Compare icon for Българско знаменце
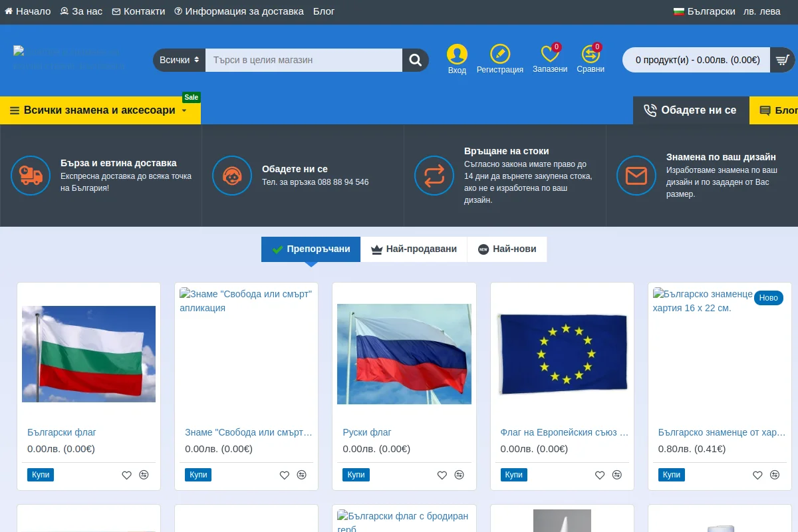798x532 pixels. [x=775, y=475]
